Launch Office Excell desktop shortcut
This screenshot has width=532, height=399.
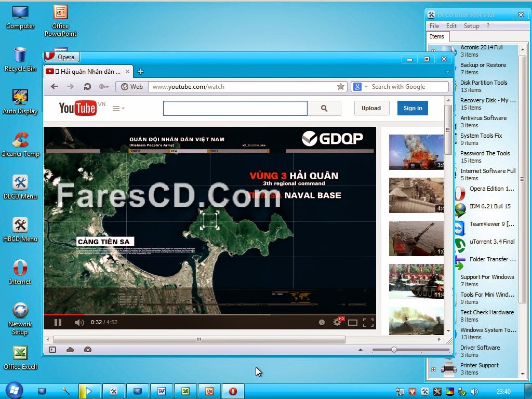20,357
